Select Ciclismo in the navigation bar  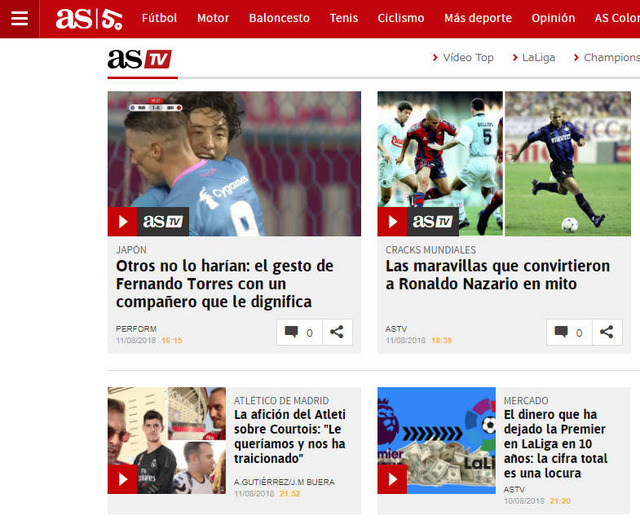pos(401,18)
